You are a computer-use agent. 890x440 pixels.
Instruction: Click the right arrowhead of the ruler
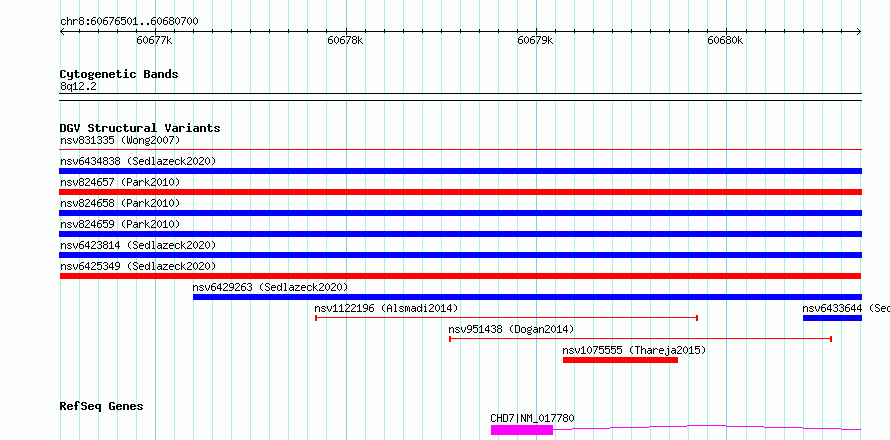(859, 31)
